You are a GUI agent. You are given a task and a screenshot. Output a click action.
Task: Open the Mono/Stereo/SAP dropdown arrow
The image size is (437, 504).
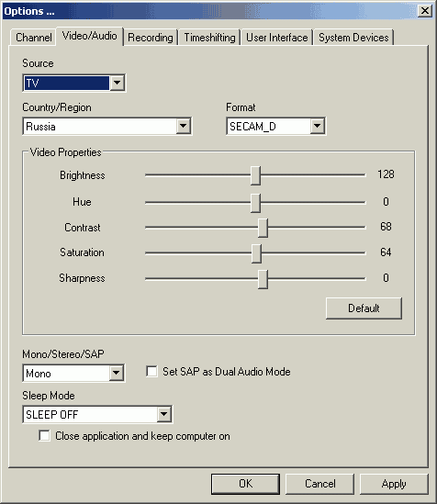116,373
